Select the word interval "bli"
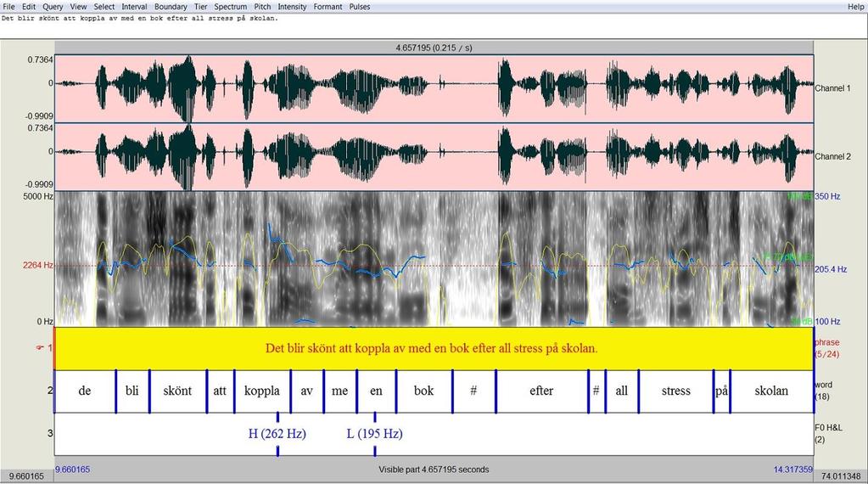The width and height of the screenshot is (868, 484). (x=132, y=391)
